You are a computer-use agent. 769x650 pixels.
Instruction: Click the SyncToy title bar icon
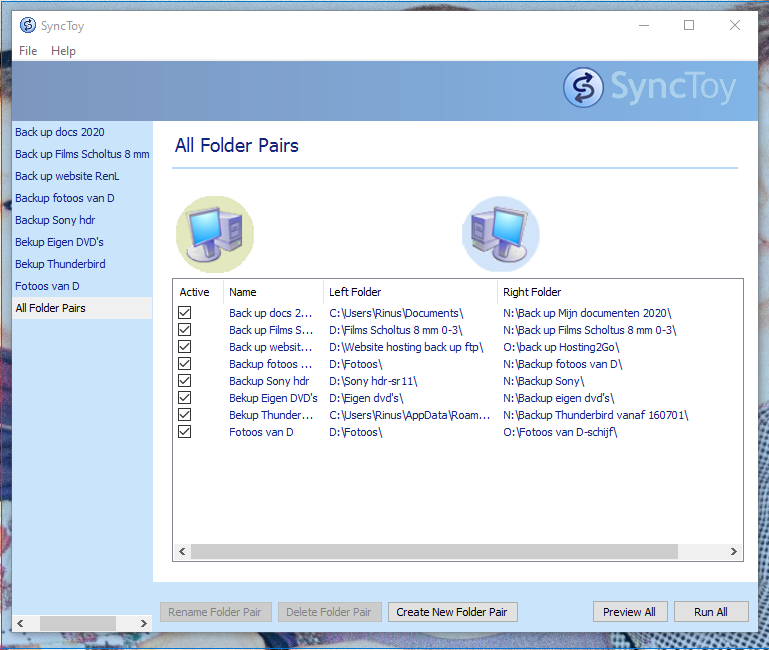pyautogui.click(x=28, y=25)
